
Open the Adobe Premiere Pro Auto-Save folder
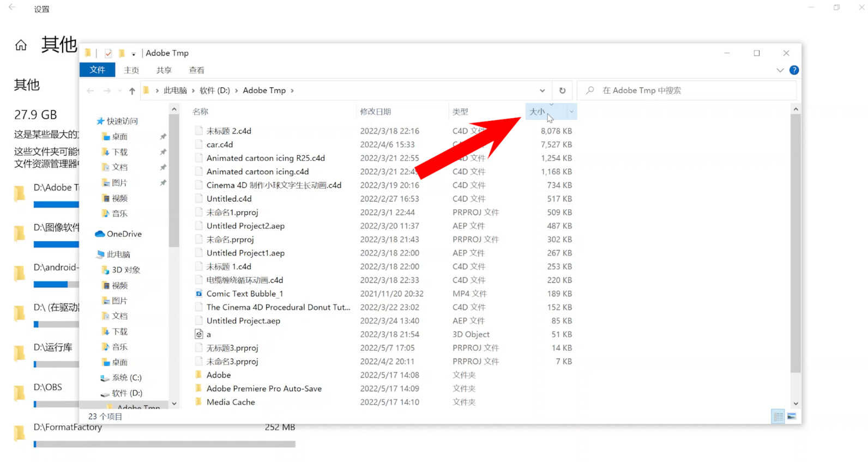point(264,388)
